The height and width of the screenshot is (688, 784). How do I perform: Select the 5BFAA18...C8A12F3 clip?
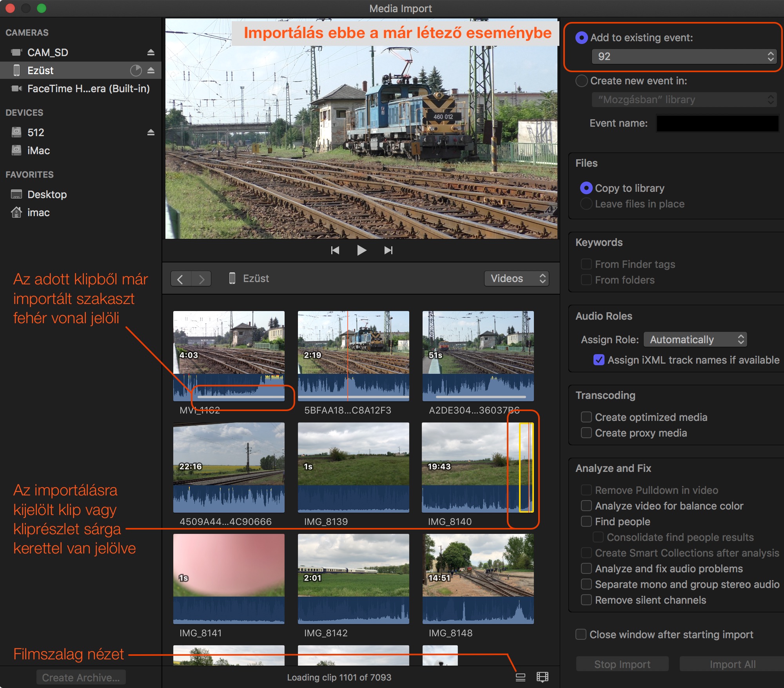354,356
